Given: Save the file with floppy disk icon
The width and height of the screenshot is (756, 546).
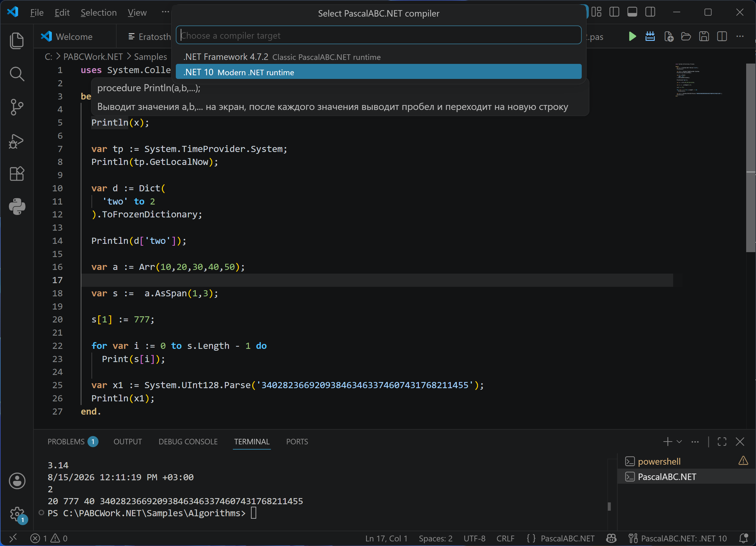Looking at the screenshot, I should click(704, 36).
